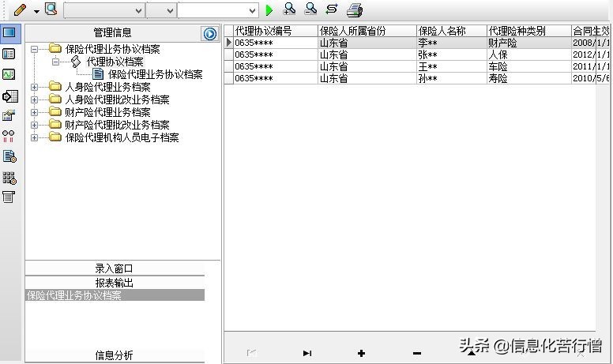Select the row indicator for 李** record

(229, 43)
